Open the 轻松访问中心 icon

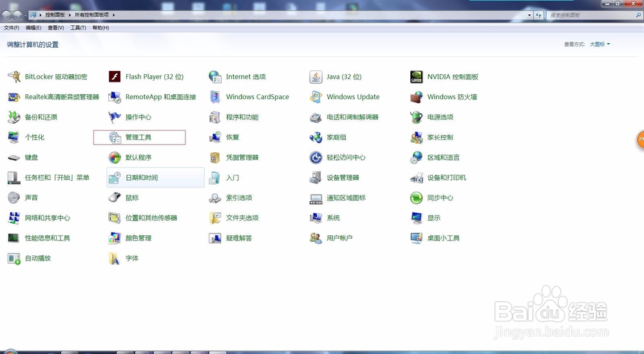click(316, 157)
